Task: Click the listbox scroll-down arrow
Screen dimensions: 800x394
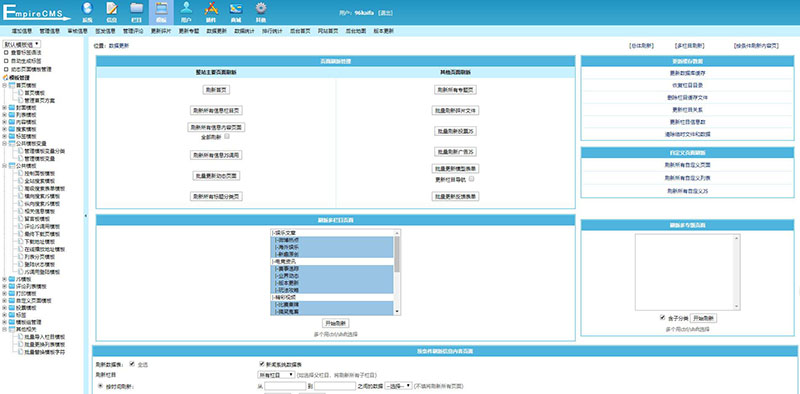Action: pyautogui.click(x=397, y=312)
